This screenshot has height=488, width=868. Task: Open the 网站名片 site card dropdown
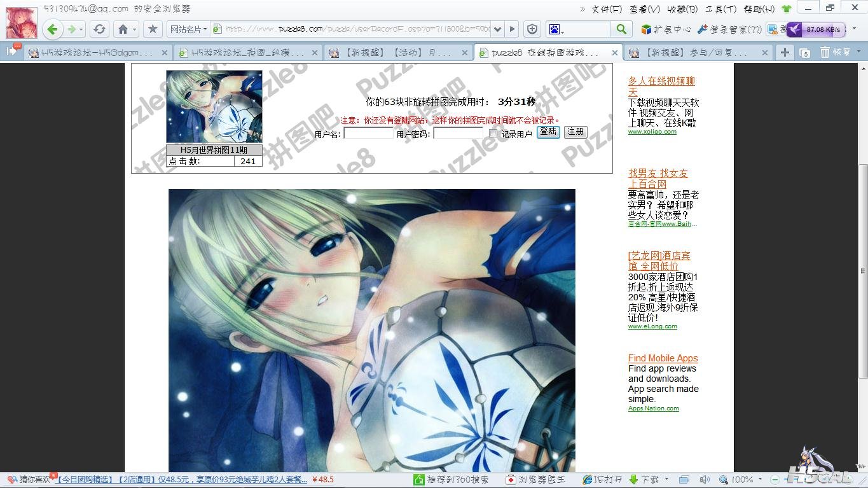click(189, 29)
